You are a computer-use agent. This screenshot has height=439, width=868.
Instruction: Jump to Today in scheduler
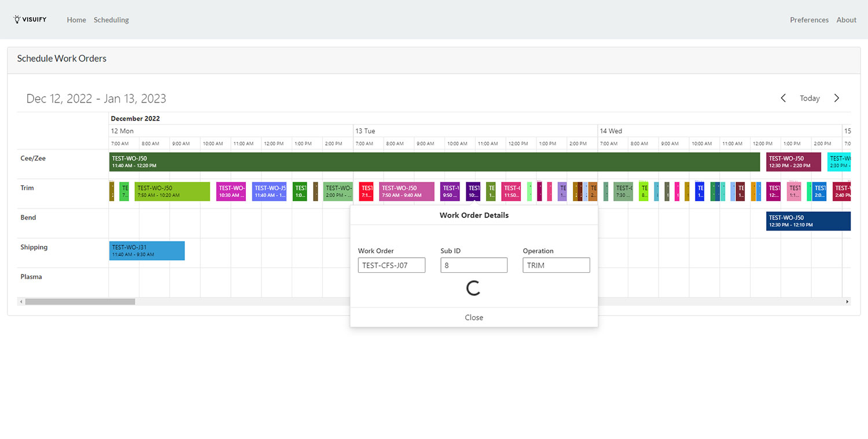click(810, 98)
